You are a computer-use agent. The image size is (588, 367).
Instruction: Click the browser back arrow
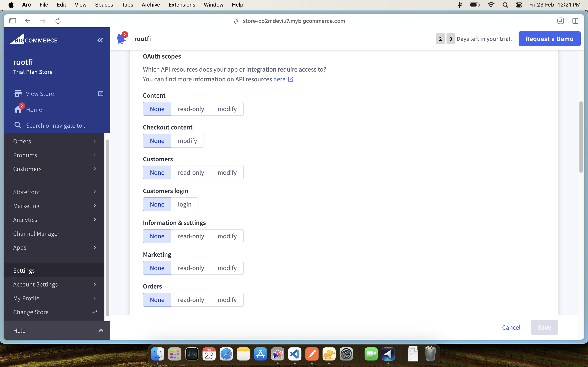tap(28, 21)
